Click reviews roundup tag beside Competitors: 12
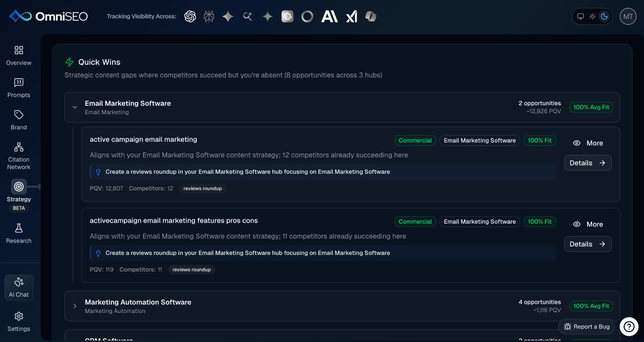Image resolution: width=644 pixels, height=342 pixels. (x=203, y=188)
